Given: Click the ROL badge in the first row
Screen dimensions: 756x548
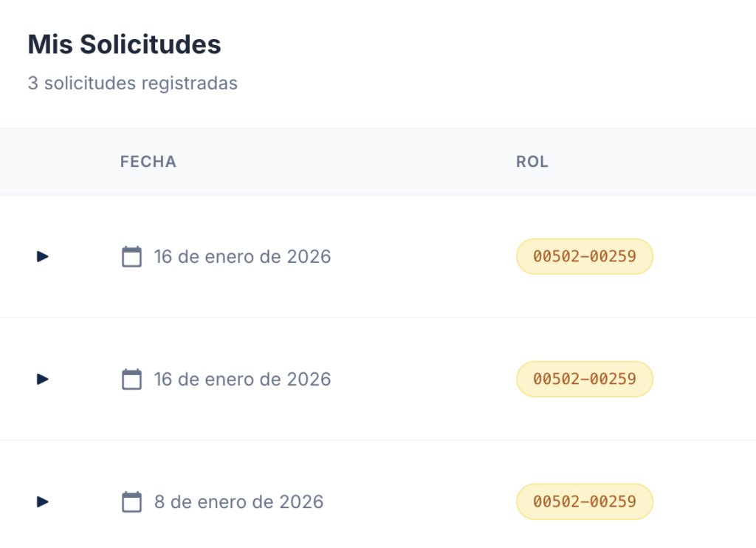Looking at the screenshot, I should (584, 257).
